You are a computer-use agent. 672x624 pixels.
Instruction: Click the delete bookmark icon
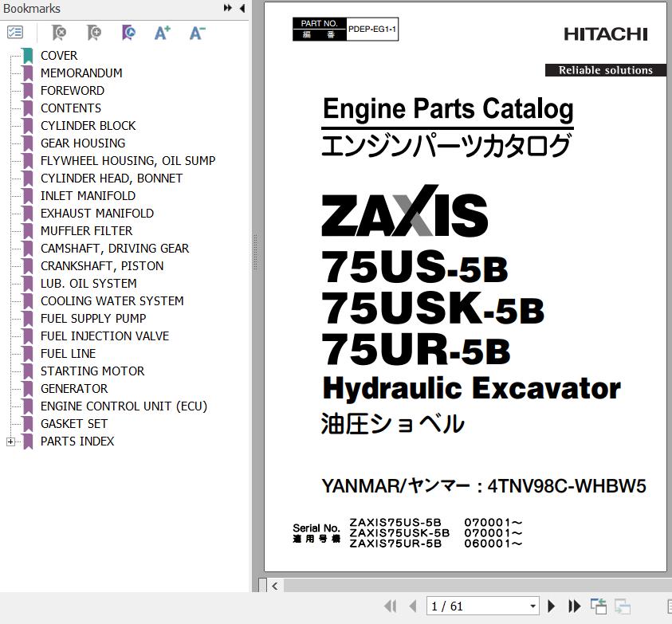tap(59, 32)
